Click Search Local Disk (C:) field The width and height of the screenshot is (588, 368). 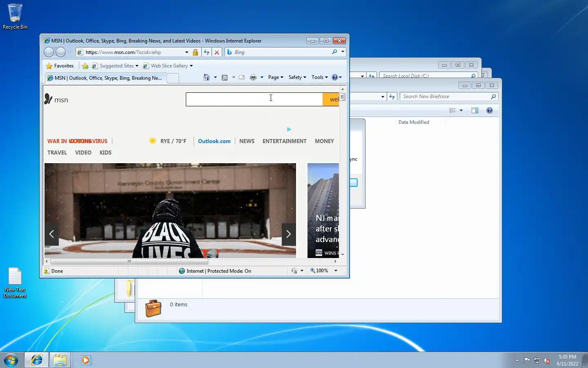tap(425, 76)
